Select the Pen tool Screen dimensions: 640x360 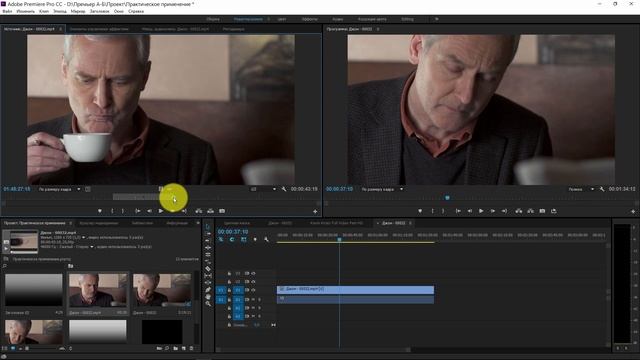click(x=208, y=290)
